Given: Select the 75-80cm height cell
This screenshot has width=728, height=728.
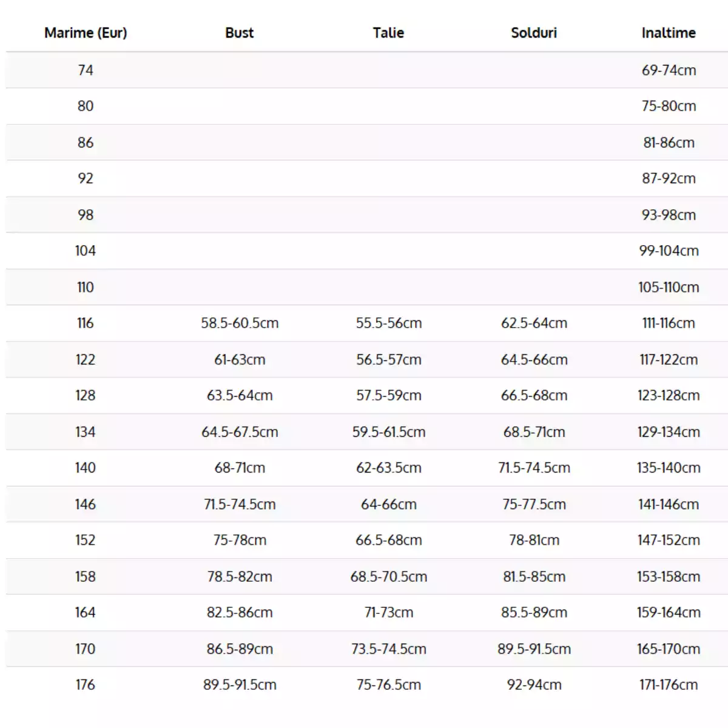Looking at the screenshot, I should (x=669, y=106).
